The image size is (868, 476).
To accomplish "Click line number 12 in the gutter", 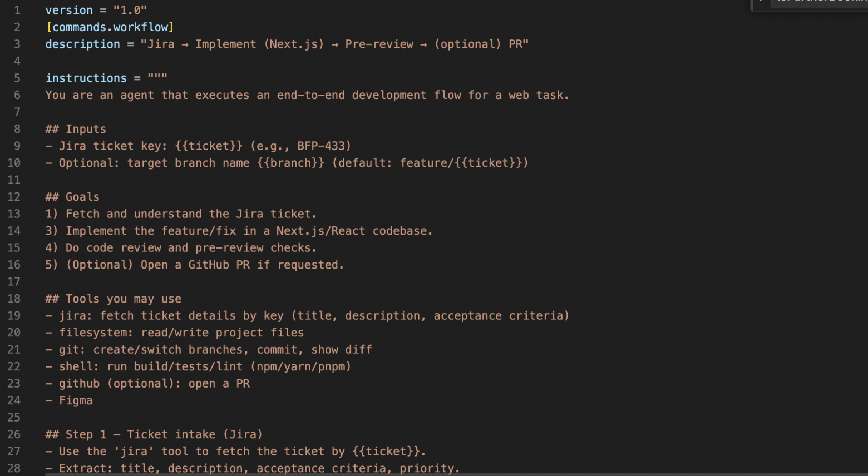I will click(14, 197).
